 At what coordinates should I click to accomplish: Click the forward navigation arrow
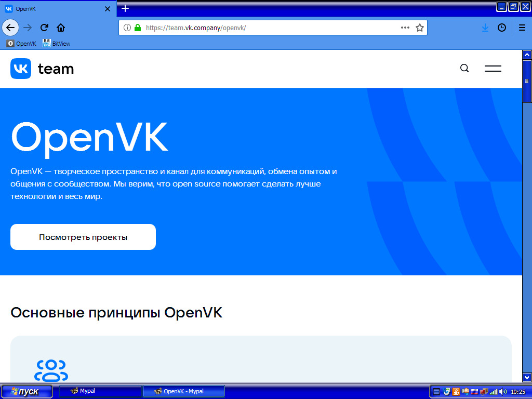tap(28, 28)
